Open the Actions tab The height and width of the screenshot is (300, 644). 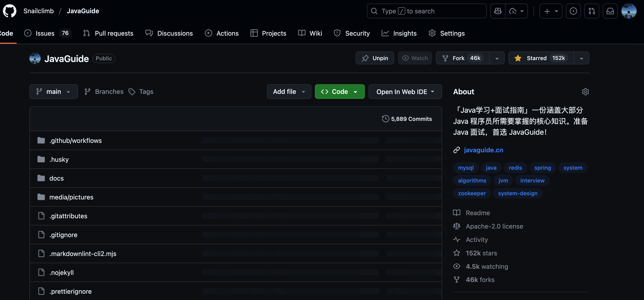click(222, 33)
